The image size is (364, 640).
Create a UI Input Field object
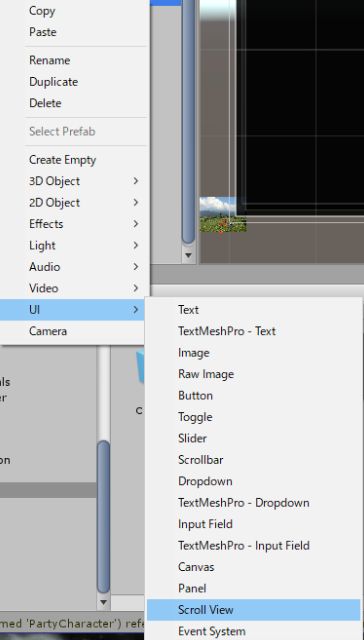[205, 524]
